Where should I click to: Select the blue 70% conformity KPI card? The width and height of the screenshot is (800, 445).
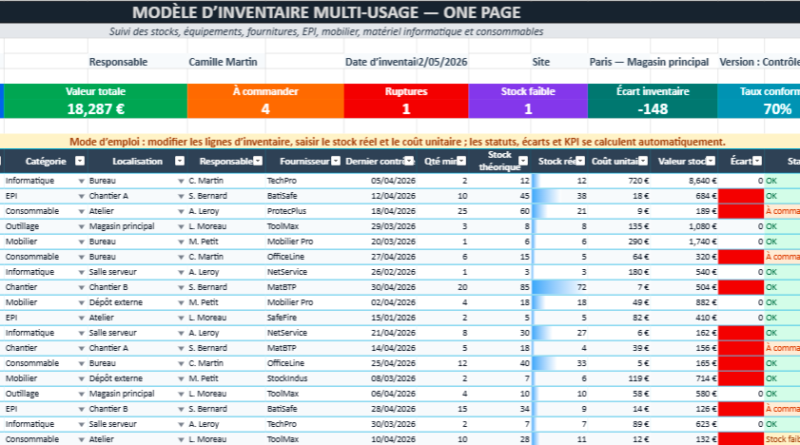coord(759,101)
